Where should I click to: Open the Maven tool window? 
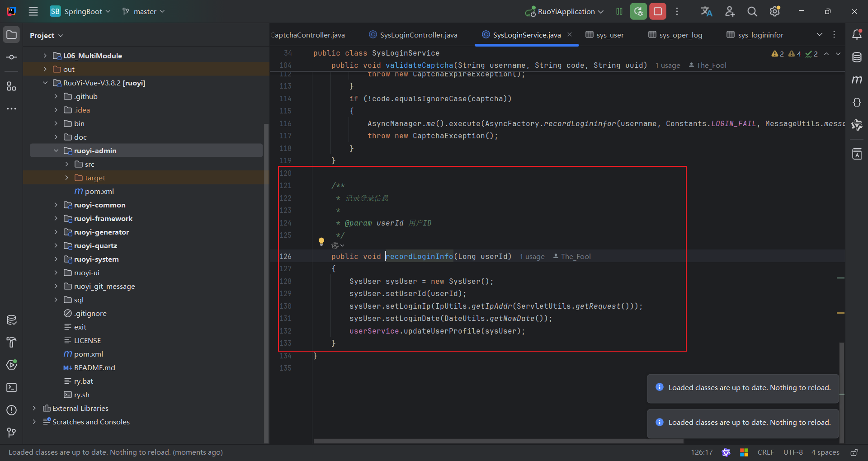(857, 80)
